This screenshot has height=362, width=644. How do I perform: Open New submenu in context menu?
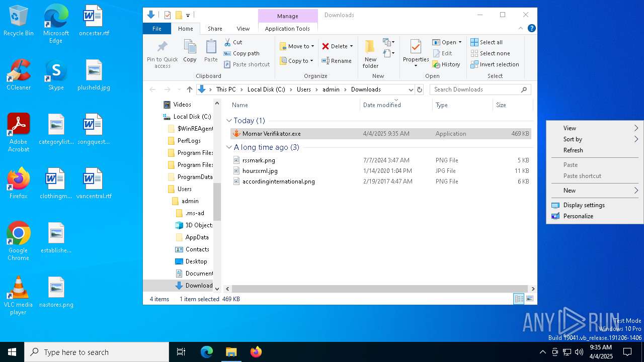click(595, 191)
